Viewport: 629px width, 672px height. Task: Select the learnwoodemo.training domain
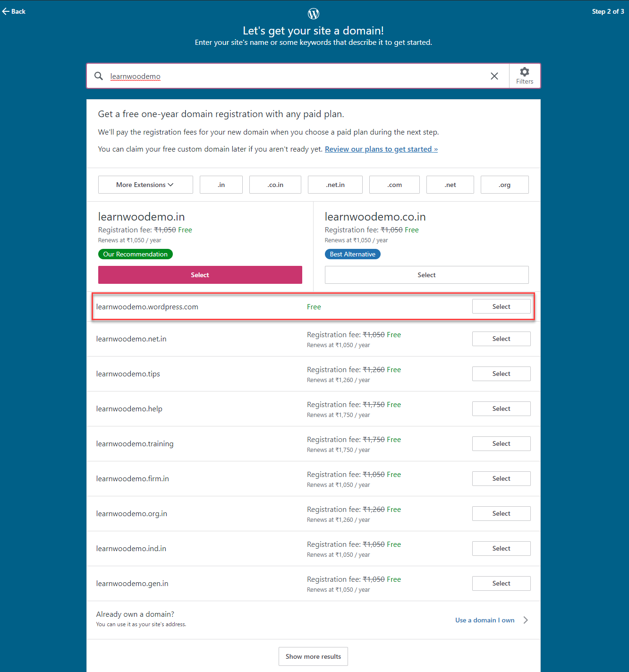(501, 443)
